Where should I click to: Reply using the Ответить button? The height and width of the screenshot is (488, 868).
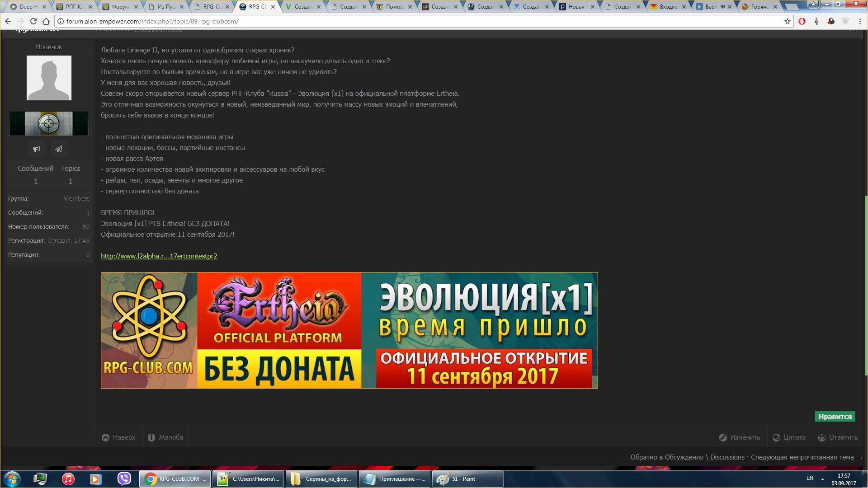tap(838, 437)
